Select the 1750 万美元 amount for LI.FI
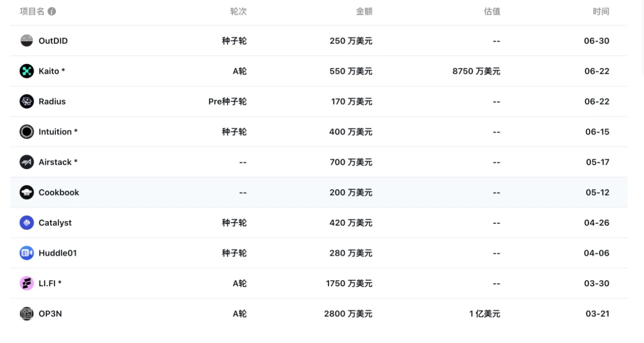The height and width of the screenshot is (343, 644). (x=349, y=283)
